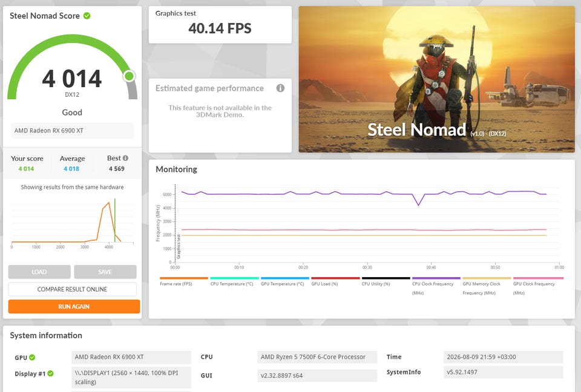The width and height of the screenshot is (581, 392).
Task: Click the grayed-out LOAD button
Action: point(39,272)
